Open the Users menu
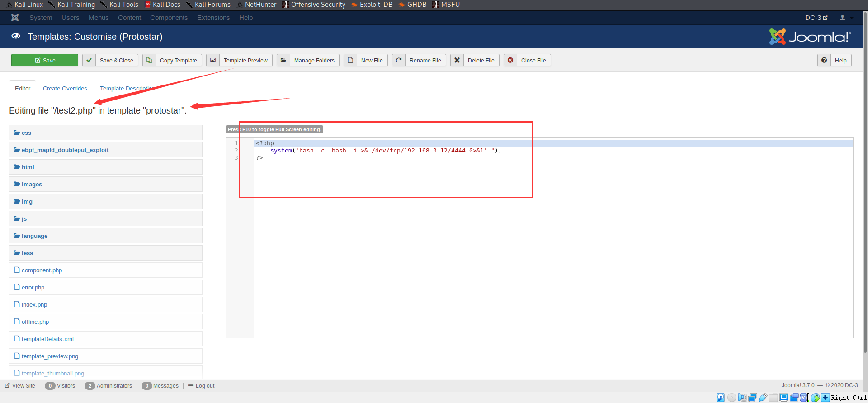Image resolution: width=868 pixels, height=403 pixels. click(x=71, y=18)
